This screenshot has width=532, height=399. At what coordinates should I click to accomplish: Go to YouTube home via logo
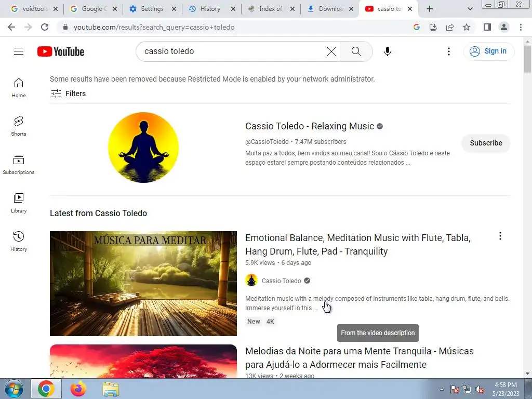(x=61, y=51)
